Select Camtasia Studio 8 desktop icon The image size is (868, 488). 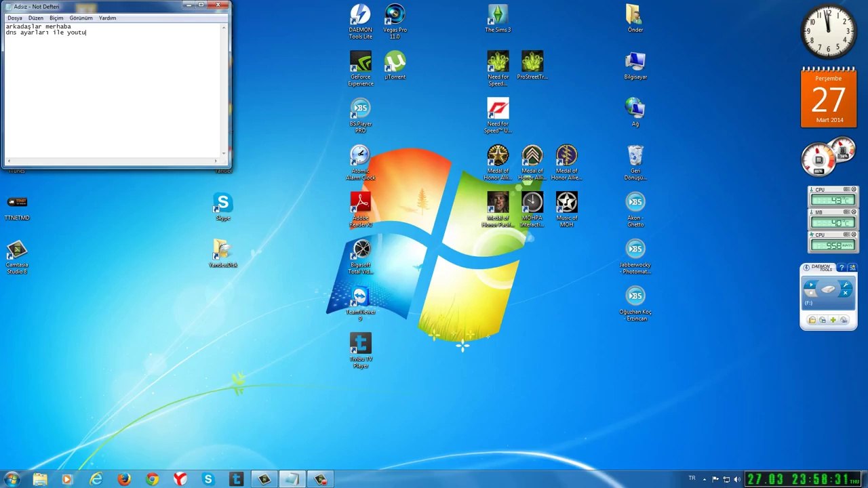pyautogui.click(x=17, y=257)
